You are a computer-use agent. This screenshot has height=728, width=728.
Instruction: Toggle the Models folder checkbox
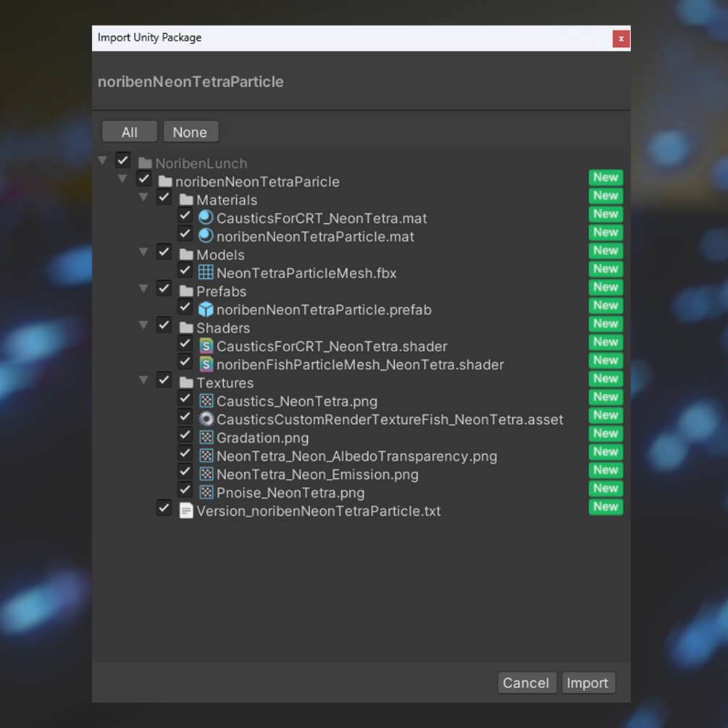point(164,252)
